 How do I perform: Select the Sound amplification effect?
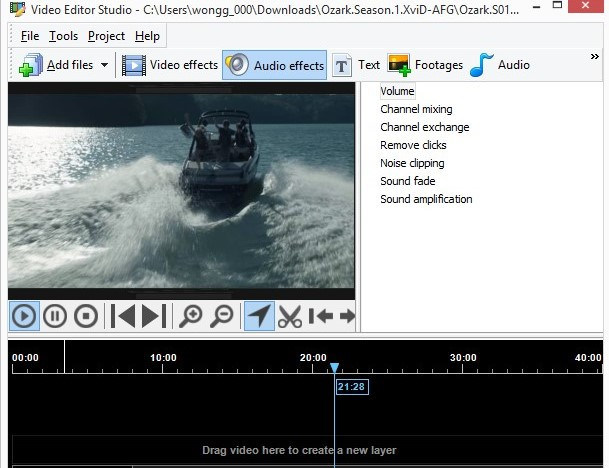click(426, 199)
